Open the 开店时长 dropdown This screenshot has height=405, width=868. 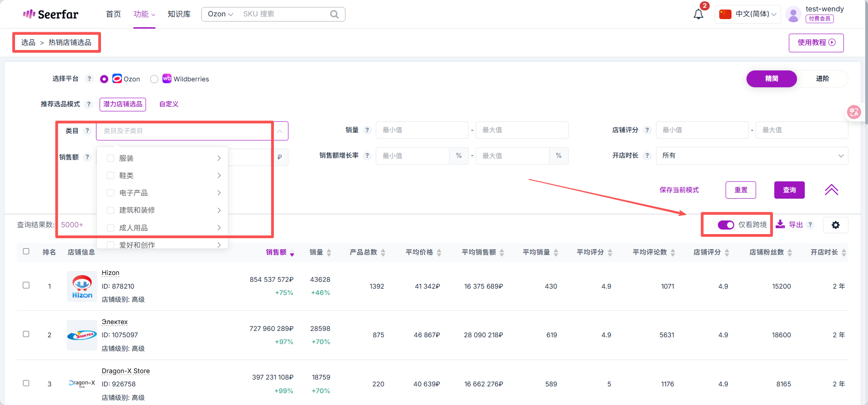click(x=752, y=155)
